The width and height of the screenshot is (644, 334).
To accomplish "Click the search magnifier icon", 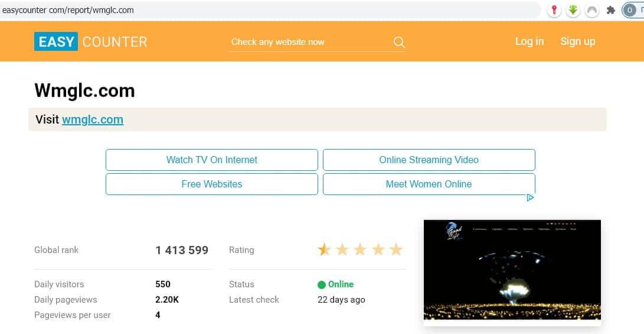I will [399, 42].
